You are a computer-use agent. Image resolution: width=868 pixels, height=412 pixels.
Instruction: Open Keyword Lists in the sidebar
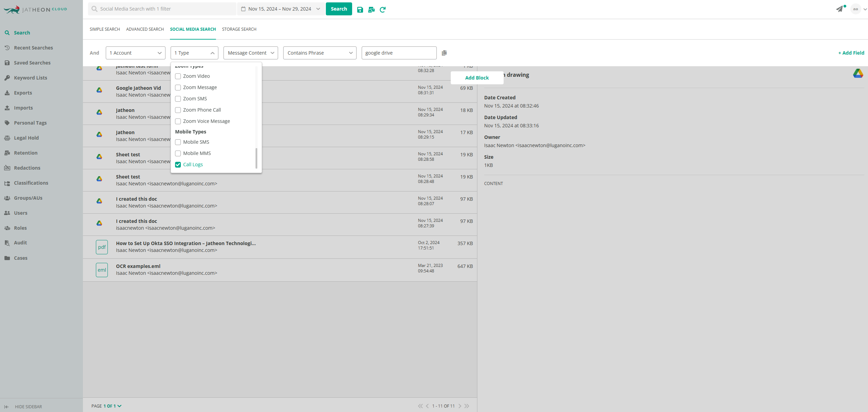coord(30,78)
